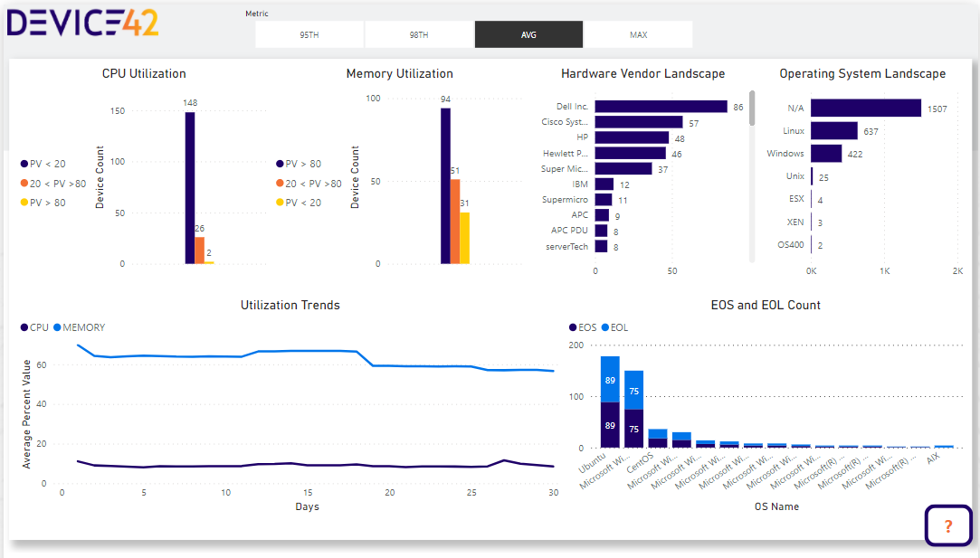Screen dimensions: 980x558
Task: Select the AVG metric button
Action: 528,34
